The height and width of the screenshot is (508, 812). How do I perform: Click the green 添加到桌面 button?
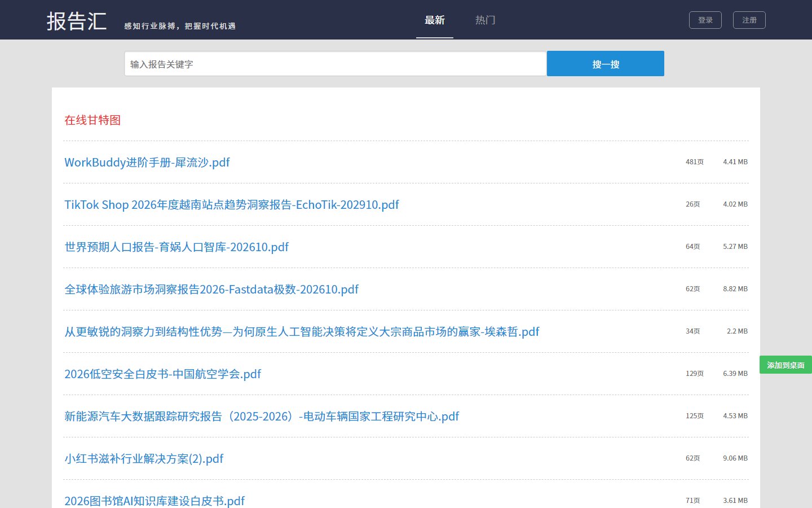(785, 365)
